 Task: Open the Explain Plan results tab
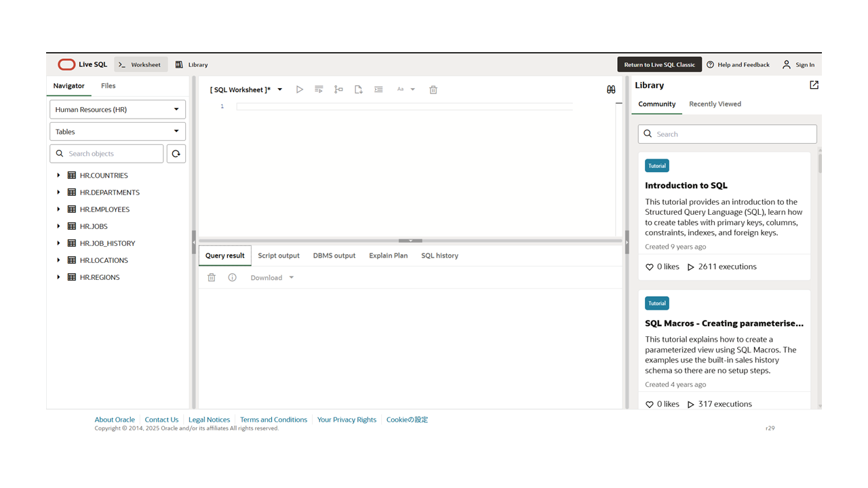pos(389,256)
